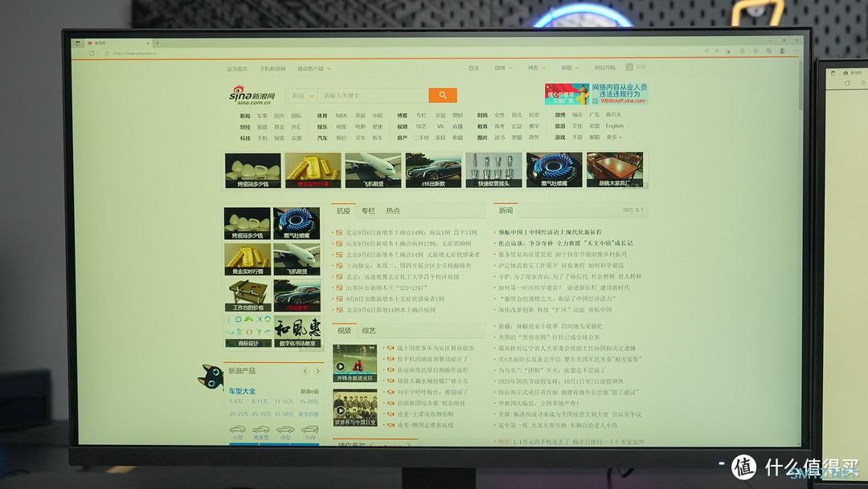The image size is (868, 489).
Task: Open headline 领航中国丨中国经济迈上现代化新征程
Action: pyautogui.click(x=551, y=232)
